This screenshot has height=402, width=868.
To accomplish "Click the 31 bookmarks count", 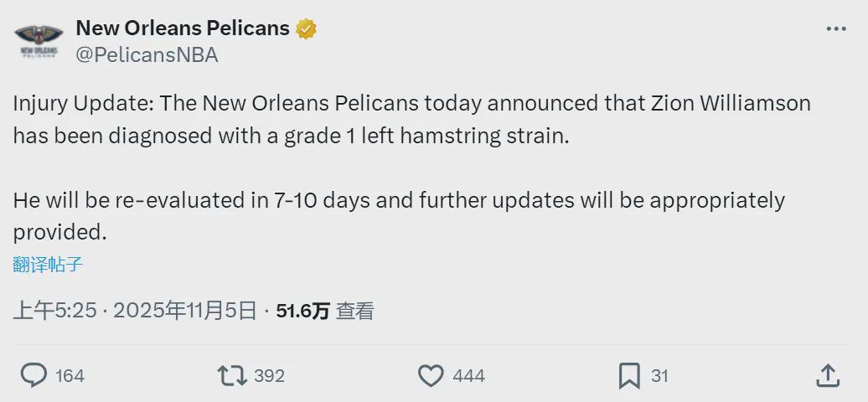I will pos(660,376).
